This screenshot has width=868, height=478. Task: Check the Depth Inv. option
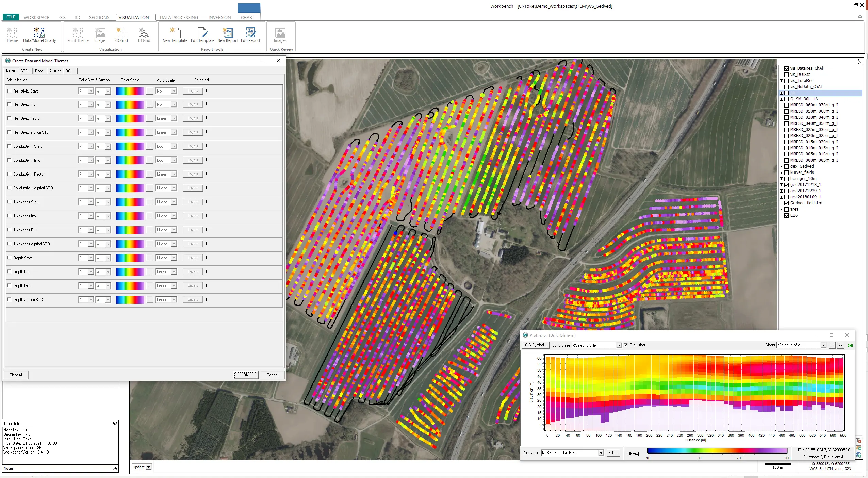(9, 271)
